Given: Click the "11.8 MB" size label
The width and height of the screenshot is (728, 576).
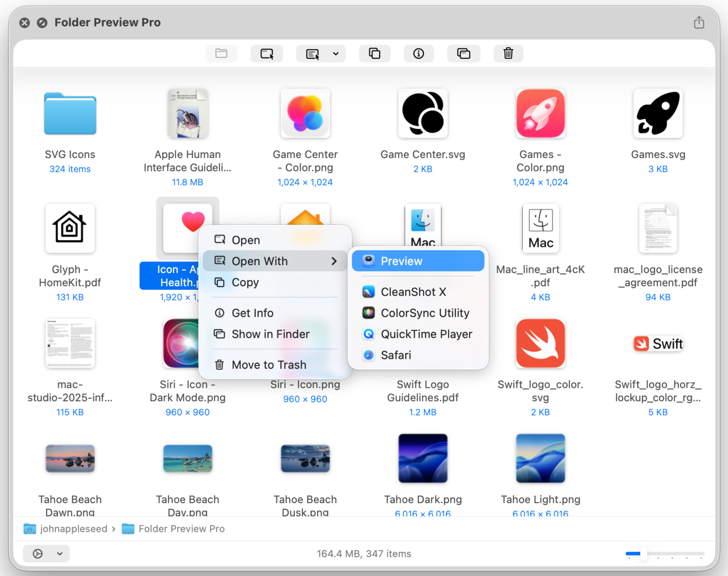Looking at the screenshot, I should tap(187, 182).
